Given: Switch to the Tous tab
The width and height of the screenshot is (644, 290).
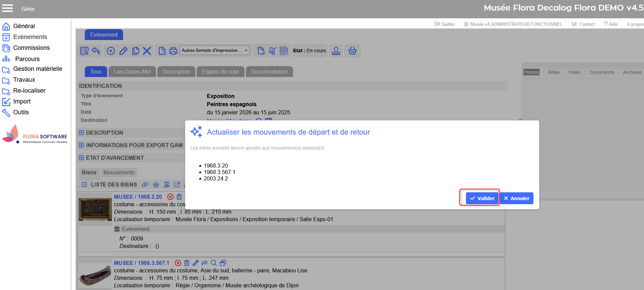Looking at the screenshot, I should pyautogui.click(x=96, y=72).
